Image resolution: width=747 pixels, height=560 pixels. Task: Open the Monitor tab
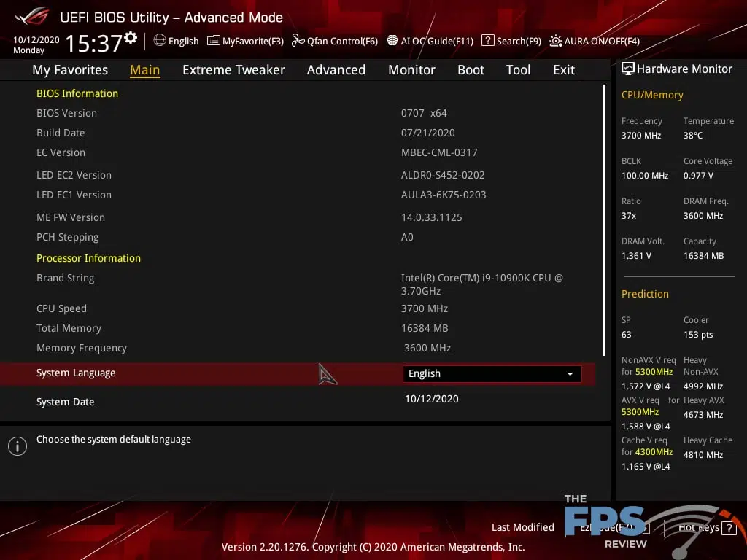pyautogui.click(x=411, y=70)
